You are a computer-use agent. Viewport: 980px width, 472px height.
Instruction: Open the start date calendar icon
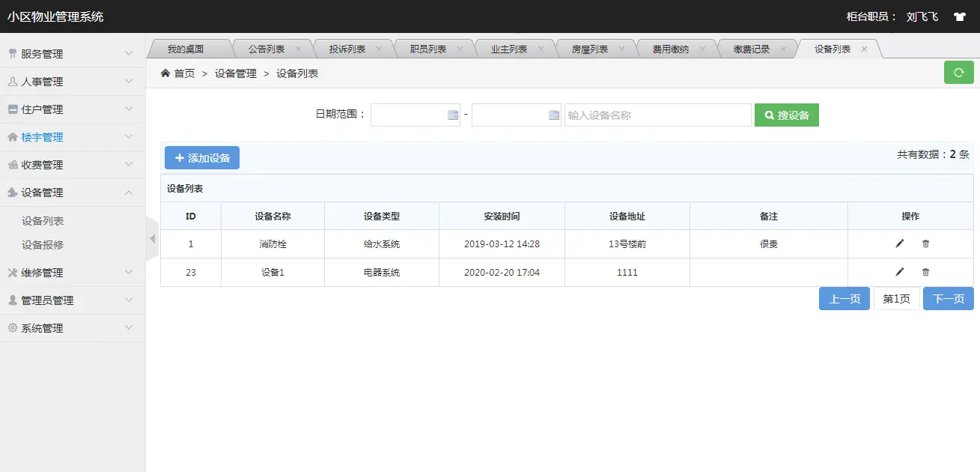(x=452, y=115)
